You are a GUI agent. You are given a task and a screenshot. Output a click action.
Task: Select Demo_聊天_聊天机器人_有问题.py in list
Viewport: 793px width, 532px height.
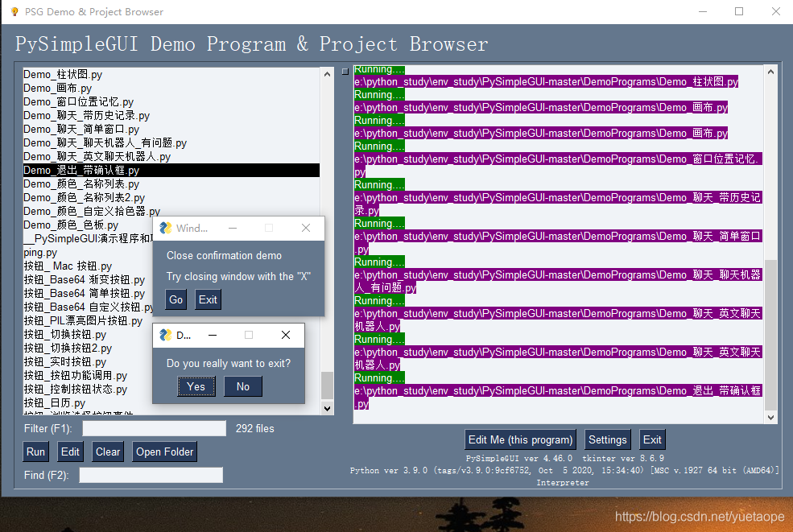click(x=171, y=142)
